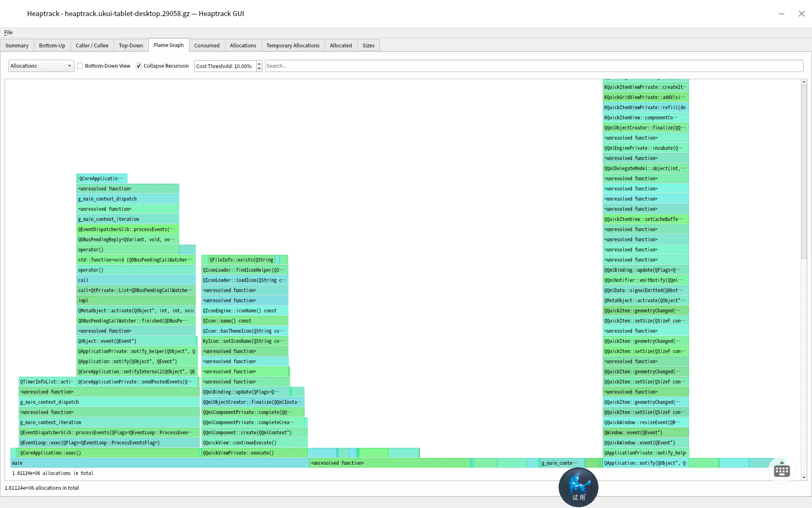Select the main frame in flame graph
The image size is (812, 508).
tap(160, 463)
